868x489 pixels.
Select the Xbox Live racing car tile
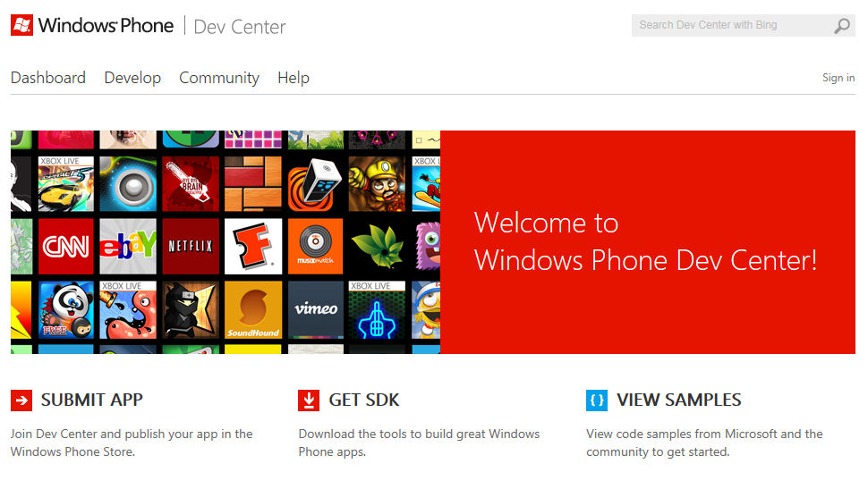[x=66, y=183]
